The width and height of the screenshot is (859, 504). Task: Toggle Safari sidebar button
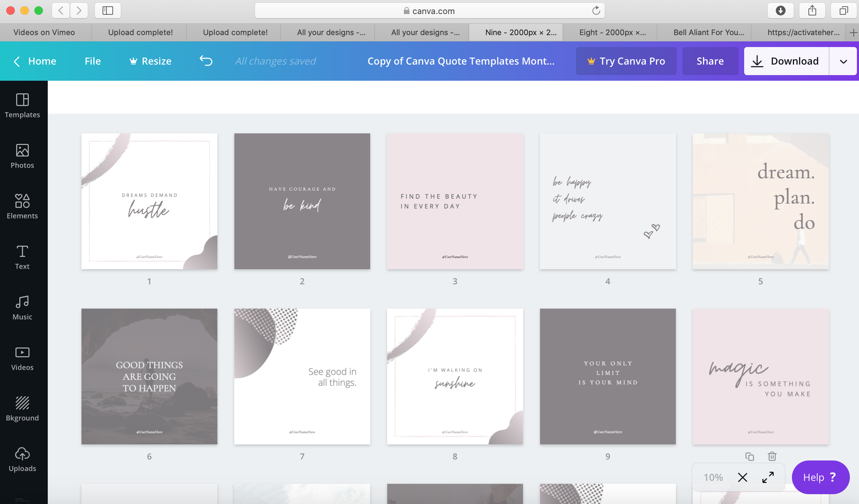(108, 11)
